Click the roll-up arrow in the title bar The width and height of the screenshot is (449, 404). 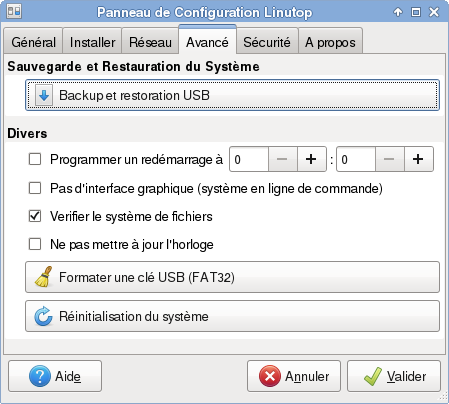pyautogui.click(x=398, y=12)
